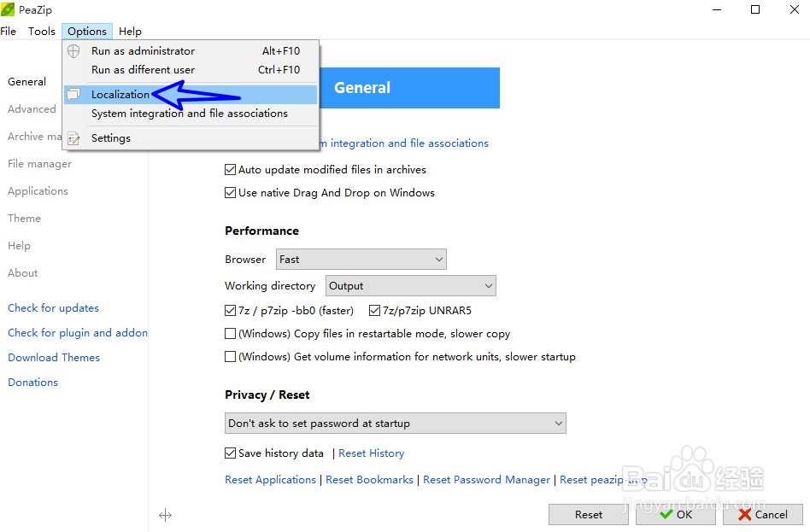Image resolution: width=810 pixels, height=532 pixels.
Task: Click Reset History link
Action: pyautogui.click(x=372, y=453)
